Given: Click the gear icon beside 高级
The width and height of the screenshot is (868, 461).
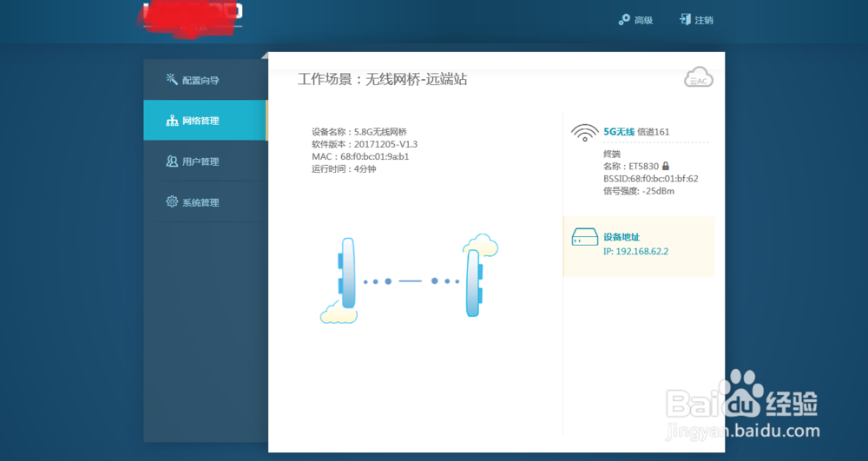Looking at the screenshot, I should pyautogui.click(x=624, y=20).
